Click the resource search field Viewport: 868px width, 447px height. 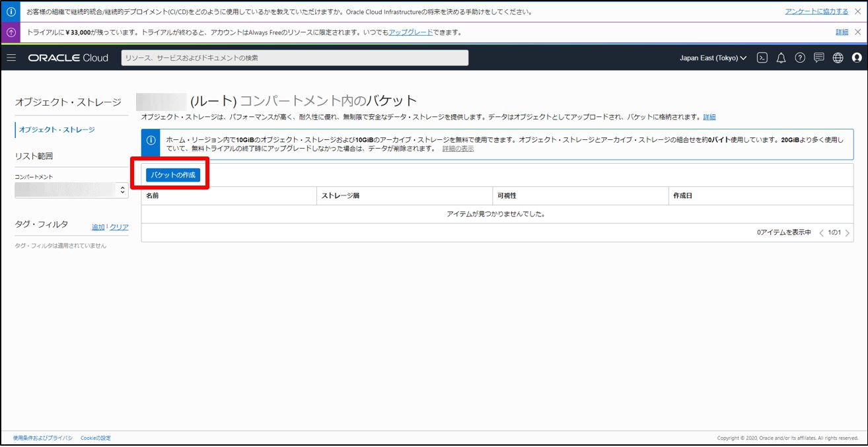(x=293, y=57)
